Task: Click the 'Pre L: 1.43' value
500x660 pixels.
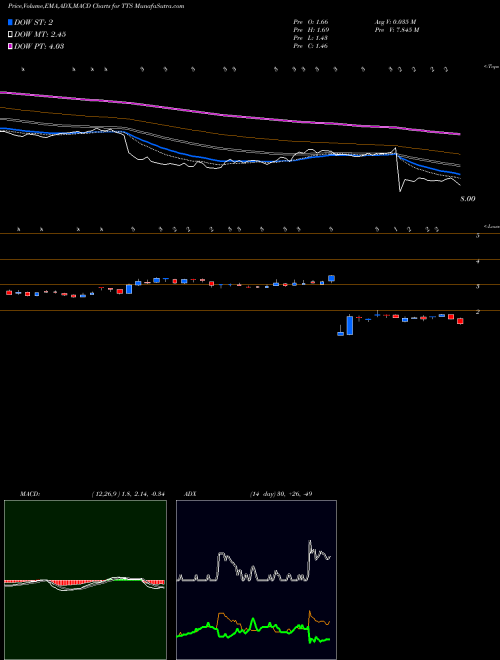Action: pos(311,38)
